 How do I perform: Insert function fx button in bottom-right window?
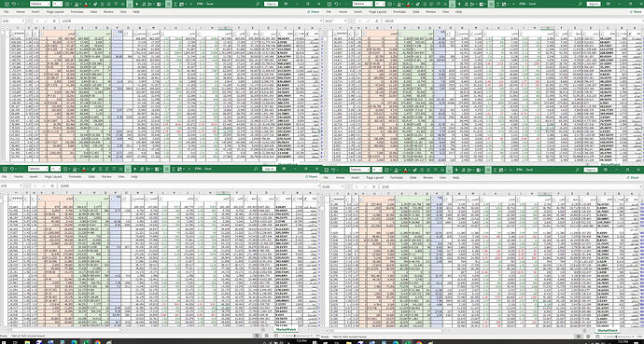tap(374, 186)
